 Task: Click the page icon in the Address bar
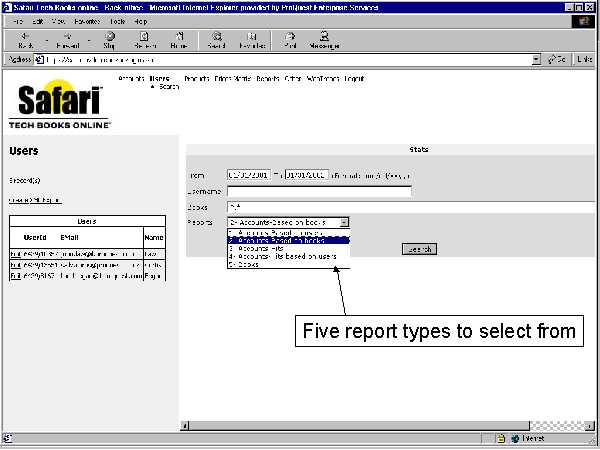pos(39,60)
